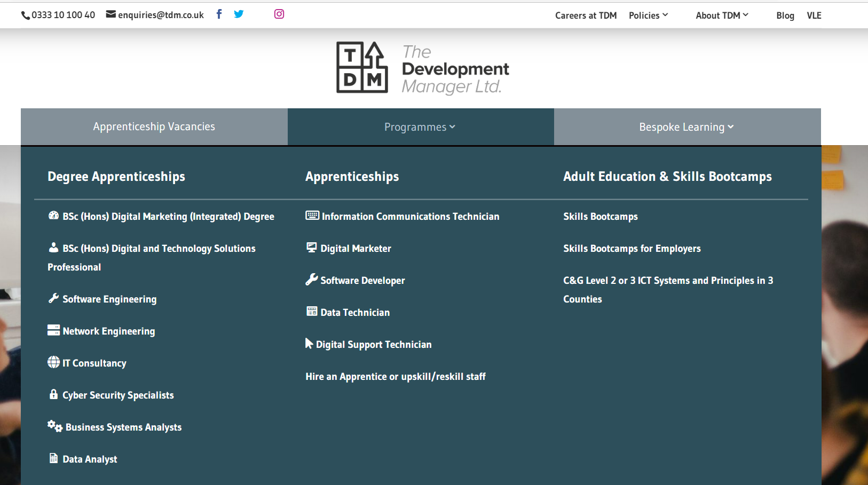Expand the Bespoke Learning menu
868x485 pixels.
tap(687, 127)
